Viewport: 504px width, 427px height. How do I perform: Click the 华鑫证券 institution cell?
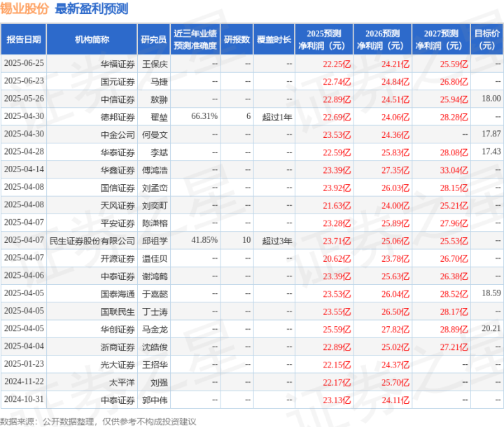(x=118, y=170)
